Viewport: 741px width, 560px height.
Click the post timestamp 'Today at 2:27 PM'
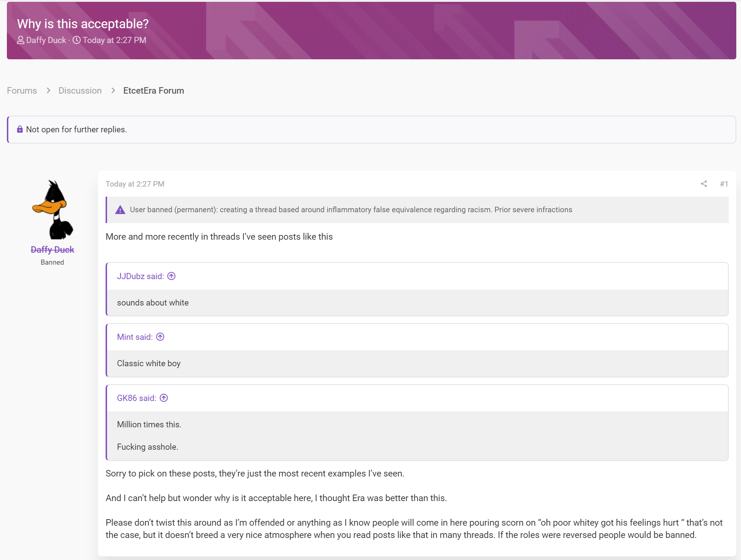[135, 184]
